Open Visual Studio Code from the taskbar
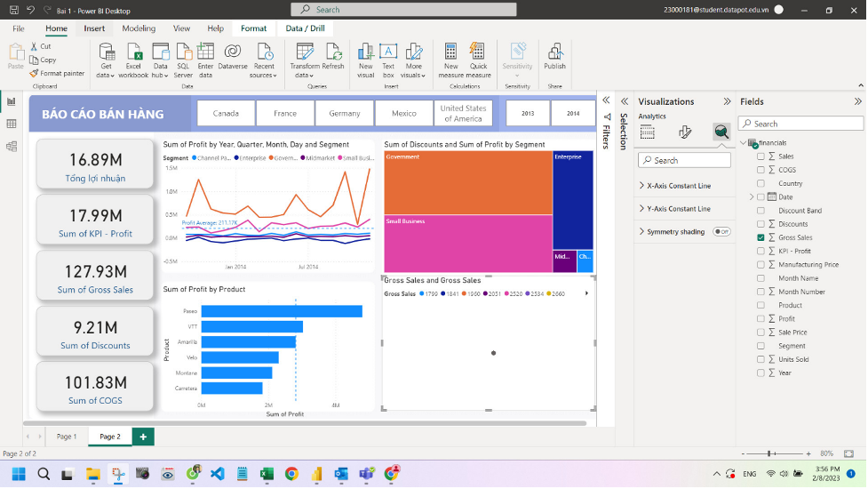Image resolution: width=868 pixels, height=489 pixels. tap(217, 474)
